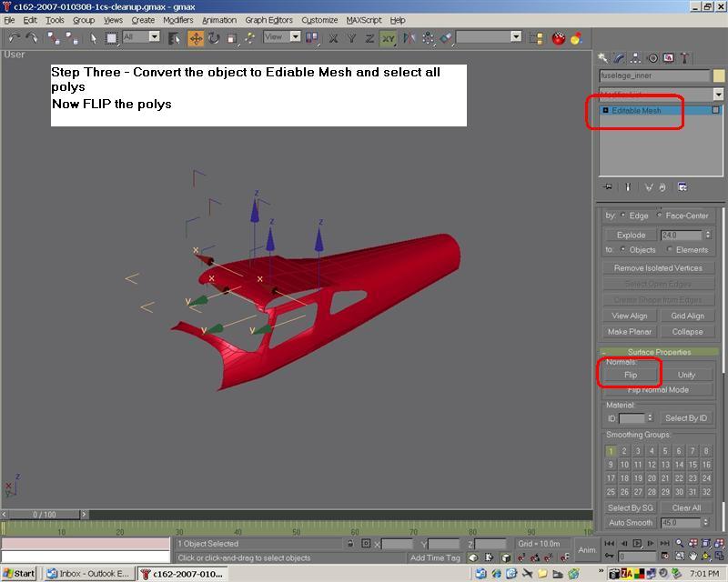Click the Unify normals button
The width and height of the screenshot is (728, 582).
coord(686,375)
